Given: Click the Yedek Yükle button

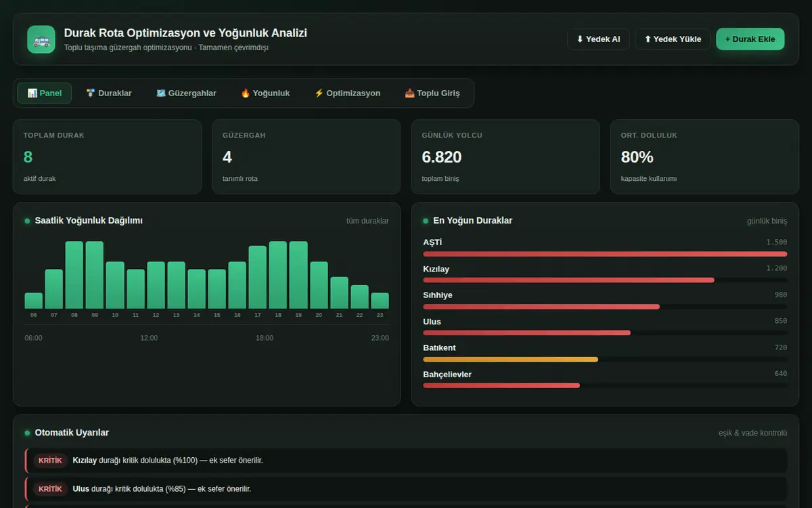Looking at the screenshot, I should (x=673, y=39).
